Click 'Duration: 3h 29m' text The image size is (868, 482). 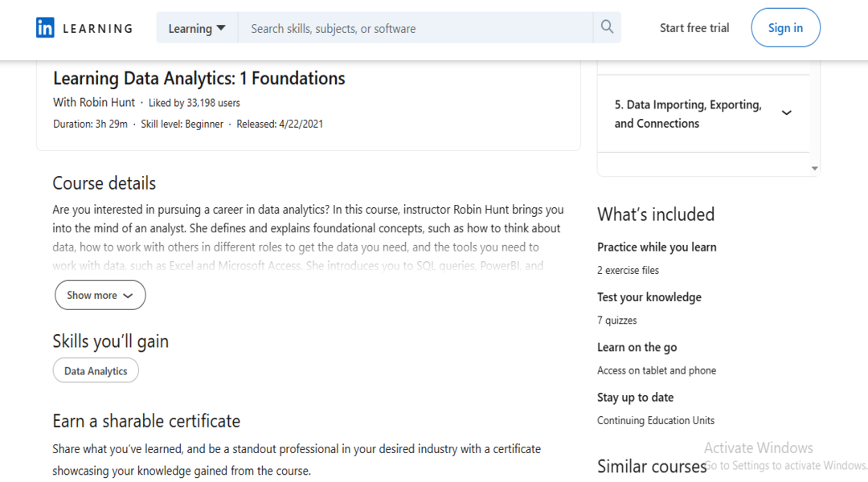(90, 124)
